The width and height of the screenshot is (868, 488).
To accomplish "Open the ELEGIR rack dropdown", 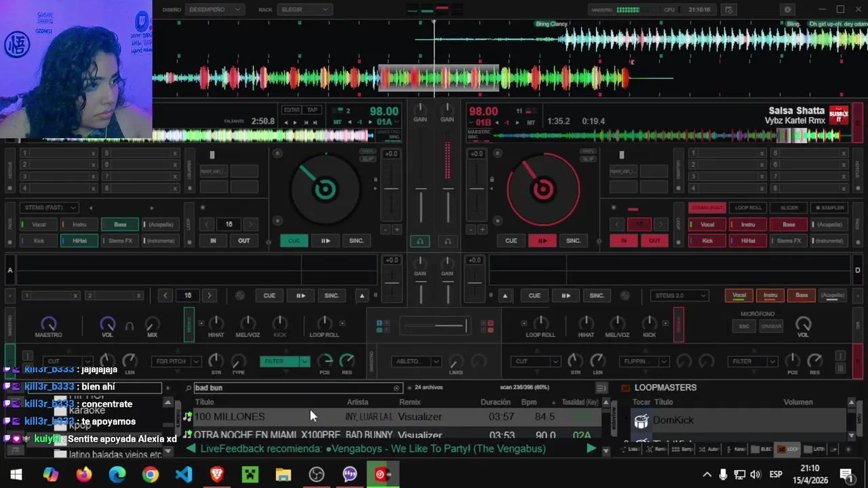I will 304,9.
